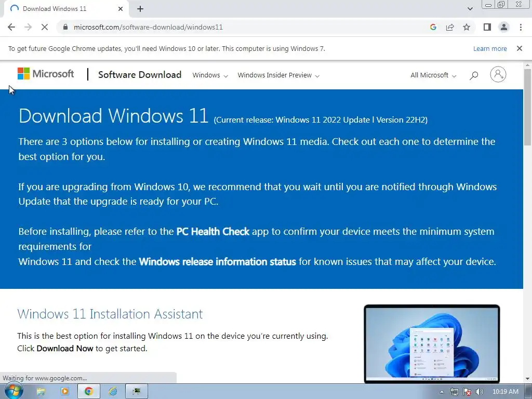Click the network tray icon
532x399 pixels.
(x=454, y=392)
